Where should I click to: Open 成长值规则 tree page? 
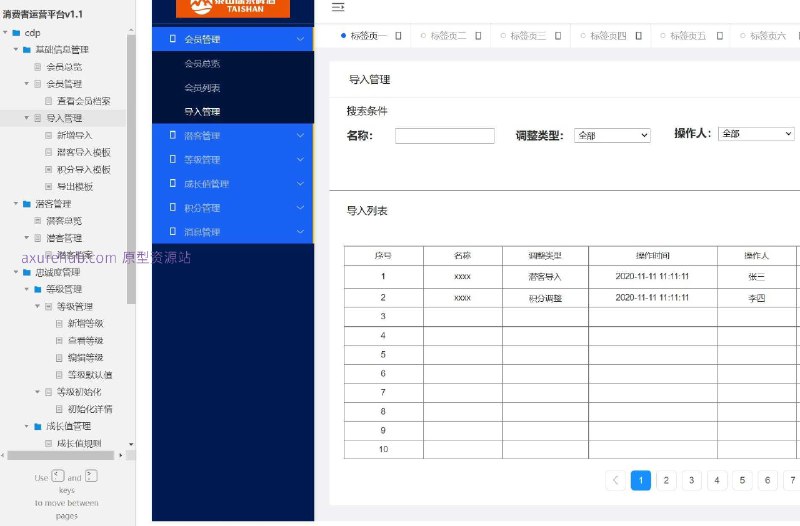point(79,443)
